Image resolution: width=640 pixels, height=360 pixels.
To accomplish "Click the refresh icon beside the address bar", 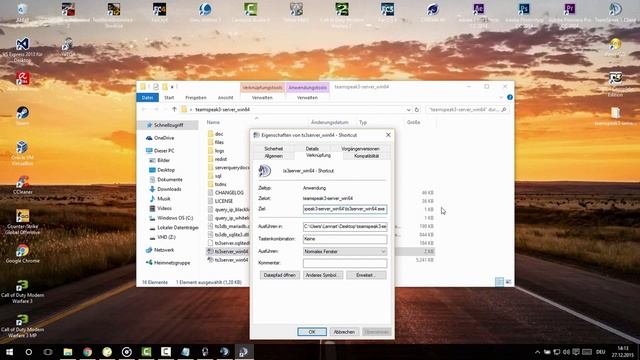I will tap(417, 109).
